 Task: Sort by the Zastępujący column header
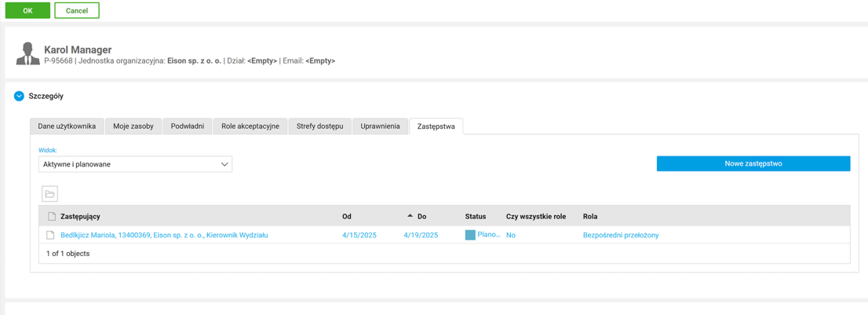[x=80, y=216]
